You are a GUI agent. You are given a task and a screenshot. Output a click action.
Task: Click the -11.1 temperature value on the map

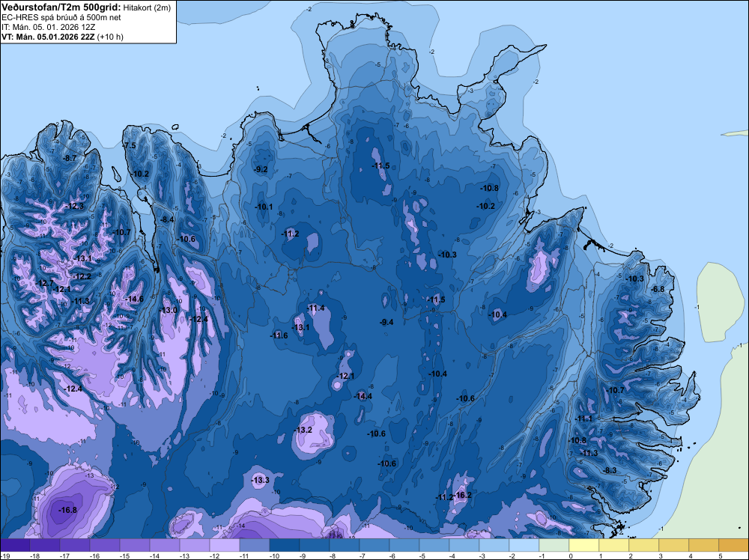583,419
